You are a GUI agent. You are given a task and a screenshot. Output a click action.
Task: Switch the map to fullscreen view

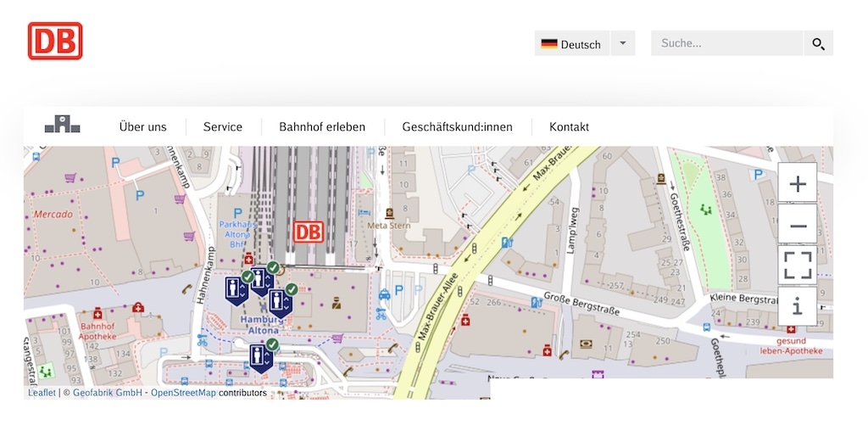click(797, 266)
